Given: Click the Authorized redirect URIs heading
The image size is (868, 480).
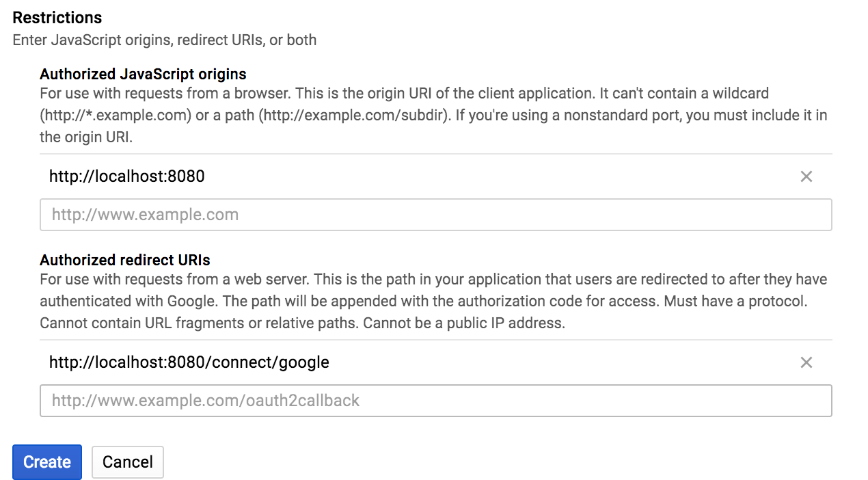Looking at the screenshot, I should [125, 260].
